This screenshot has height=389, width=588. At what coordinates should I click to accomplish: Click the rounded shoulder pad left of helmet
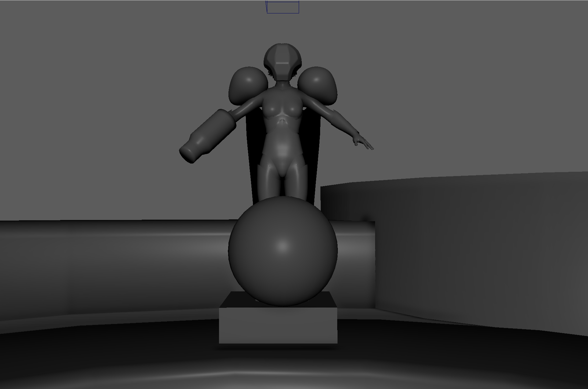click(x=248, y=85)
